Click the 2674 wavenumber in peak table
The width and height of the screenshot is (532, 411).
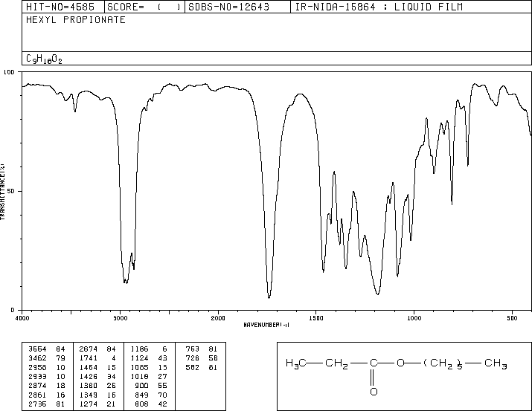[89, 349]
